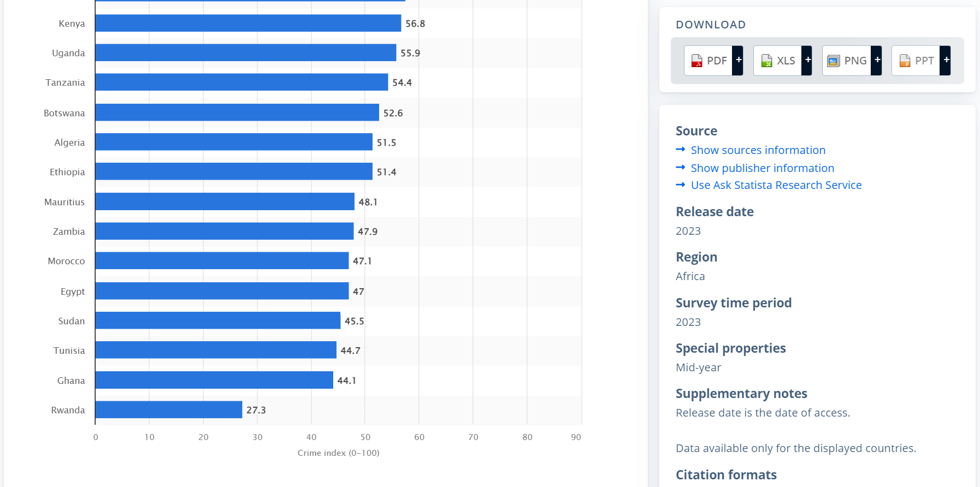Click the PDF file icon
Viewport: 980px width, 487px height.
pyautogui.click(x=696, y=61)
